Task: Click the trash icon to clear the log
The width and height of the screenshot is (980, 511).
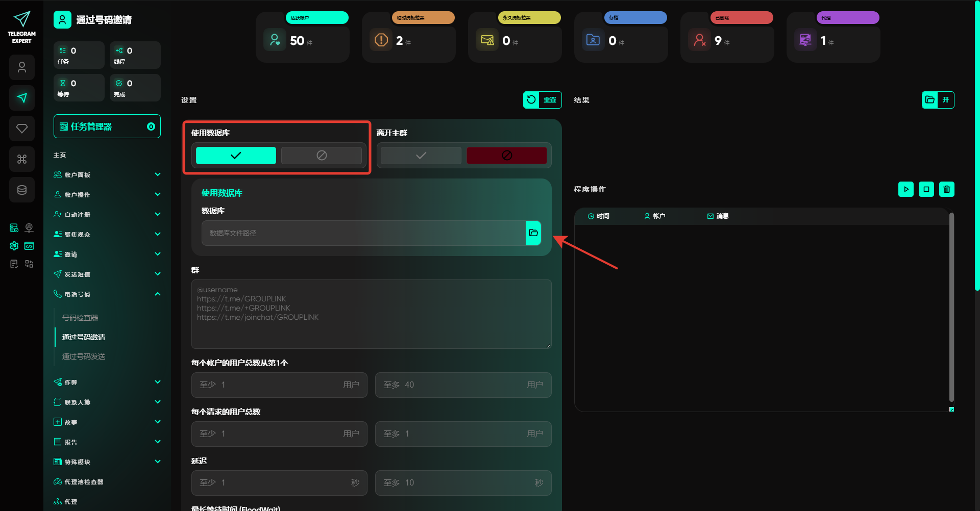Action: 946,189
